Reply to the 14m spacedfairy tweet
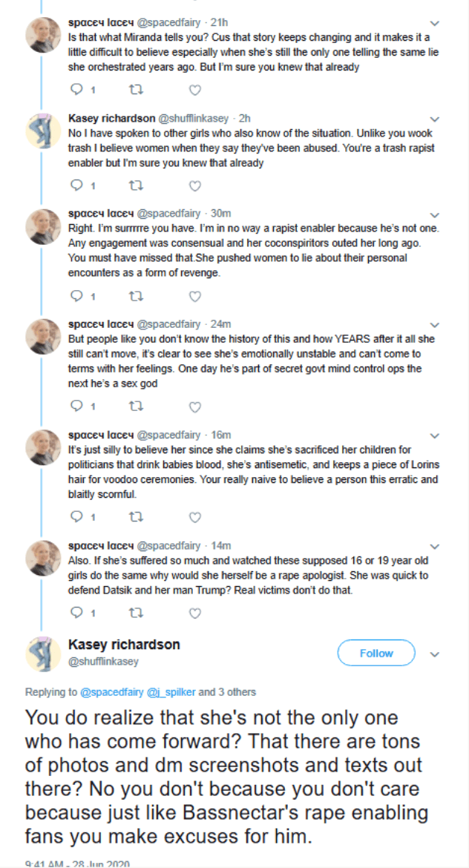Viewport: 469px width, 868px height. click(x=76, y=613)
